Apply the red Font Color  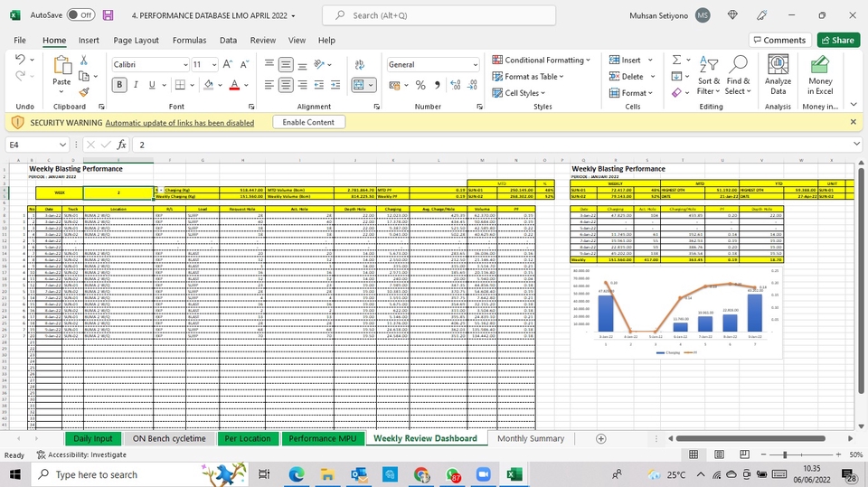(x=234, y=85)
